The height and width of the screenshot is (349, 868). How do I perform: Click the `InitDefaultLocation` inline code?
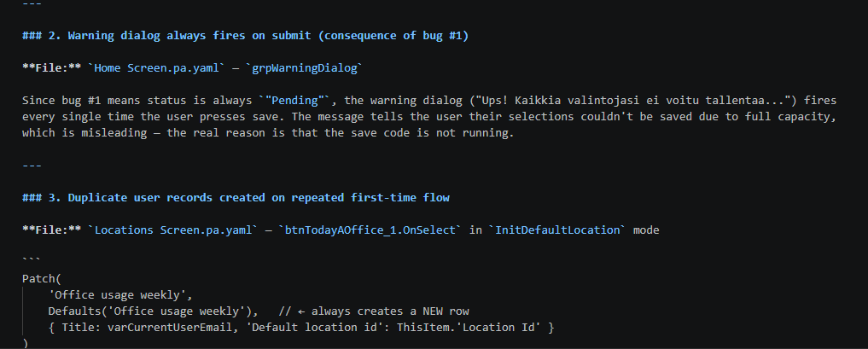tap(553, 230)
